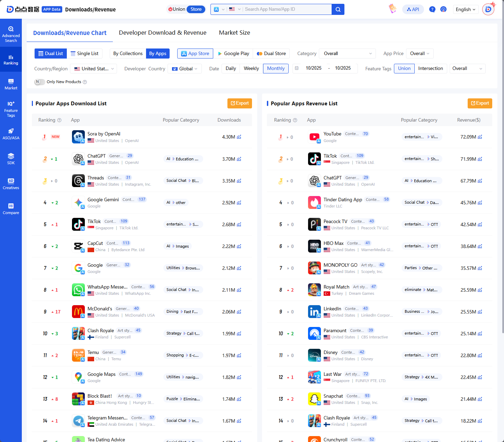The image size is (504, 442).
Task: Select By Apps grouping
Action: click(x=158, y=53)
